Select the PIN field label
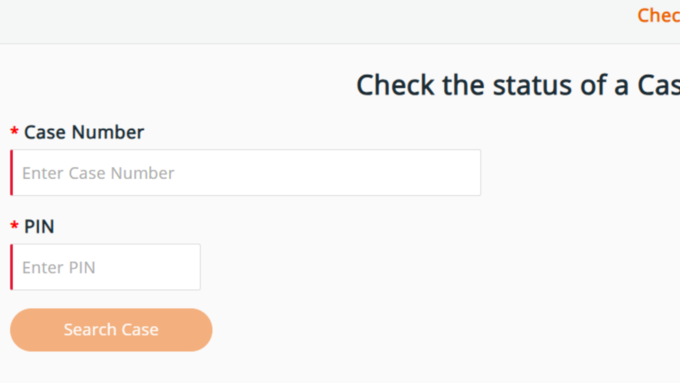 (39, 227)
